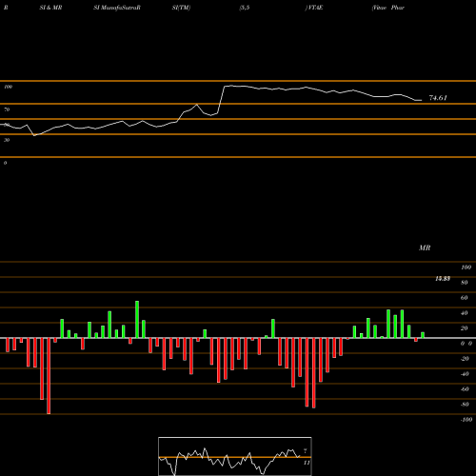Click the 'SI MunafaSutraR' header text

coord(117,8)
